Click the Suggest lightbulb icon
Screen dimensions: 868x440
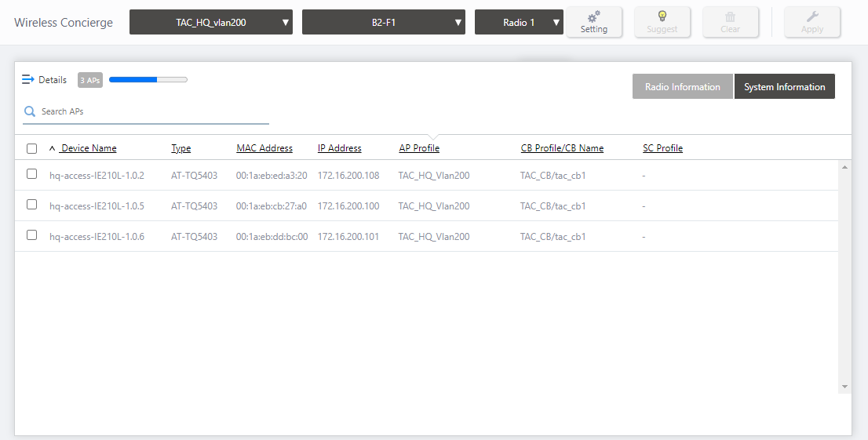pos(662,16)
